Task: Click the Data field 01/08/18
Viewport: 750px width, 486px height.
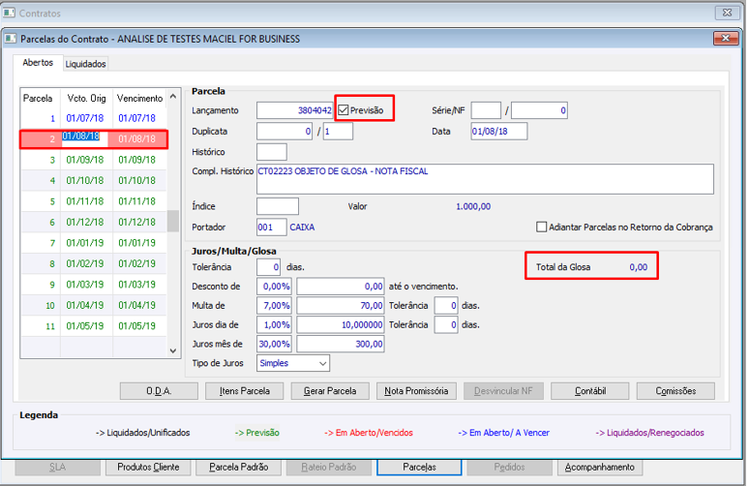Action: [x=499, y=131]
